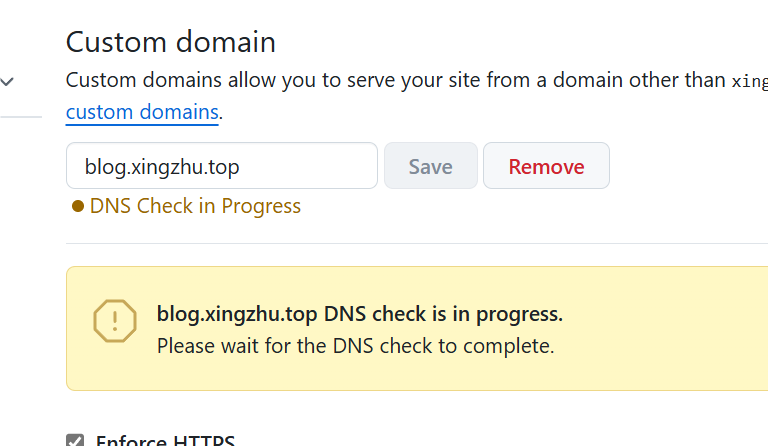This screenshot has width=768, height=446.
Task: Expand the chevron arrow at left edge
Action: tap(7, 82)
